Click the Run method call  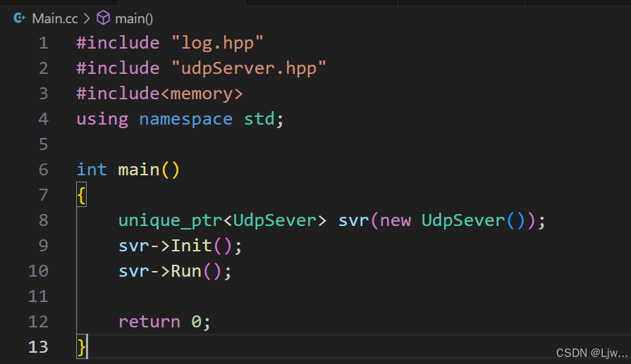186,271
